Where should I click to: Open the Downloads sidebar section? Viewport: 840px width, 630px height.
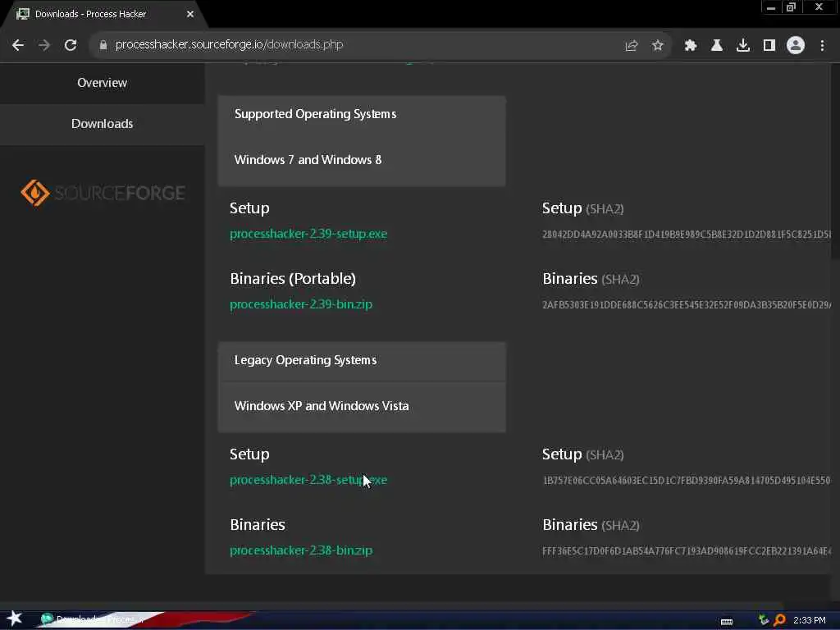102,124
